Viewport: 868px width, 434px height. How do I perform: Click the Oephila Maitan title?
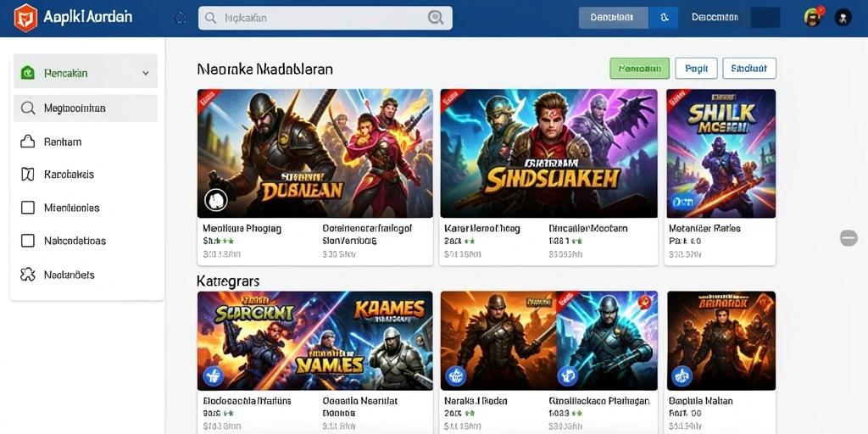[701, 400]
